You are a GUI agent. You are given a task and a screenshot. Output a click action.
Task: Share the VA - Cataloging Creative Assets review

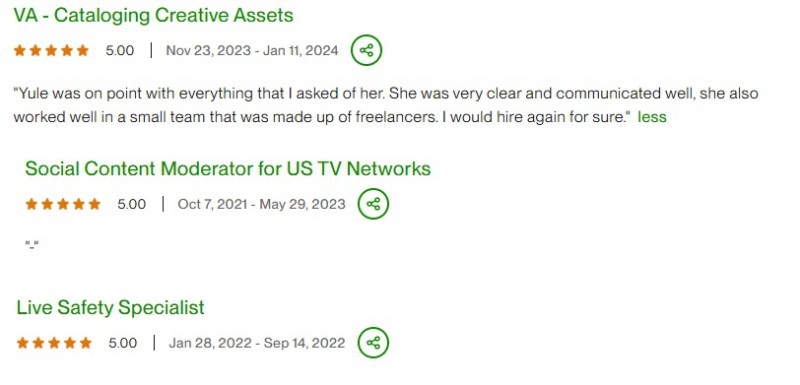[366, 50]
